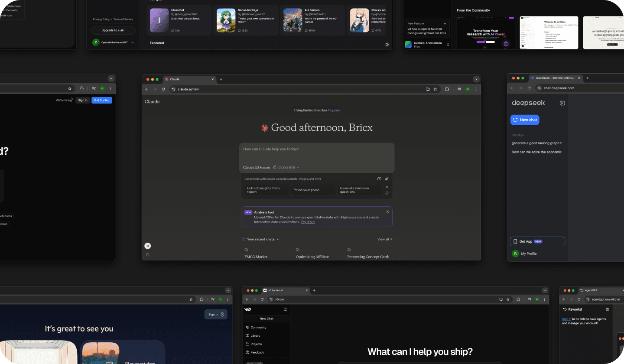The width and height of the screenshot is (624, 364).
Task: Click the B profile avatar in Claude
Action: click(x=147, y=246)
